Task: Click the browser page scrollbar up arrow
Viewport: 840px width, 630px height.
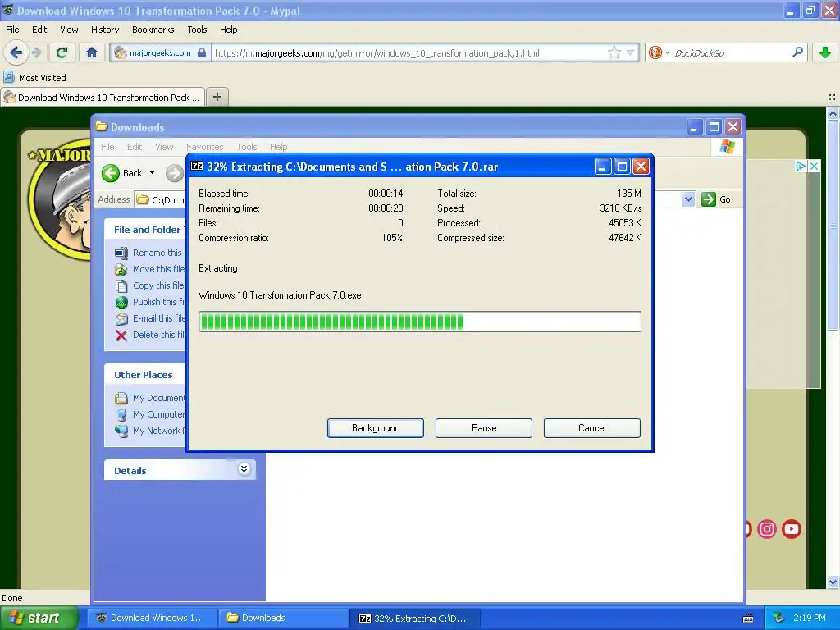Action: pyautogui.click(x=833, y=113)
